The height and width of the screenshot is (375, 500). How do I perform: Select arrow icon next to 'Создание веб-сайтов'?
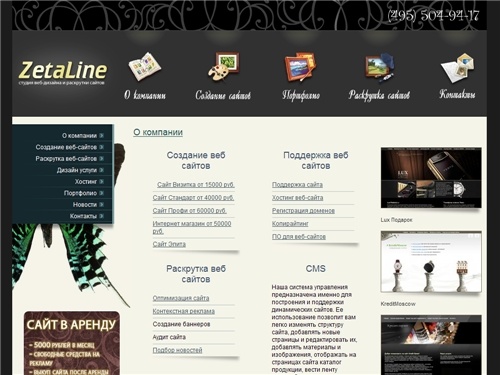point(101,147)
